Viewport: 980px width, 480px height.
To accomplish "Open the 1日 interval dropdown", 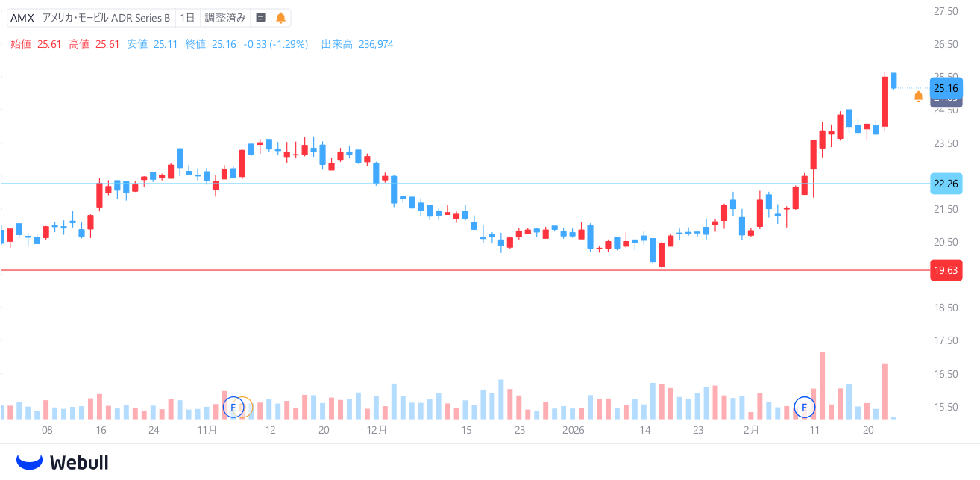I will [x=187, y=18].
